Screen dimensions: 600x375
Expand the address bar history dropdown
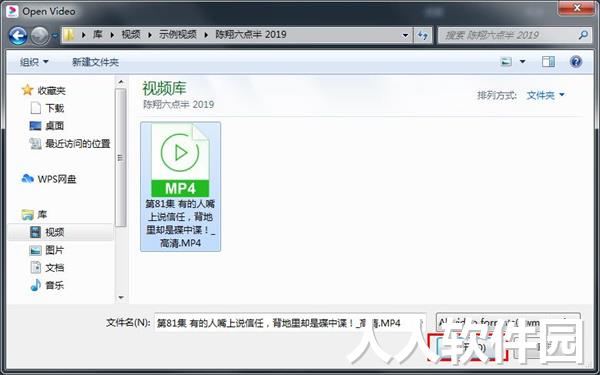point(405,35)
